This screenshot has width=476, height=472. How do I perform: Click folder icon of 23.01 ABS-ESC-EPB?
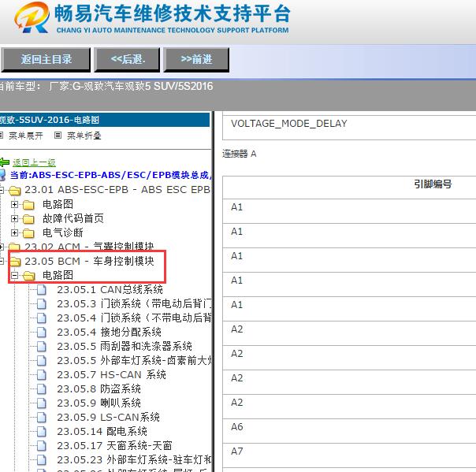[x=15, y=191]
